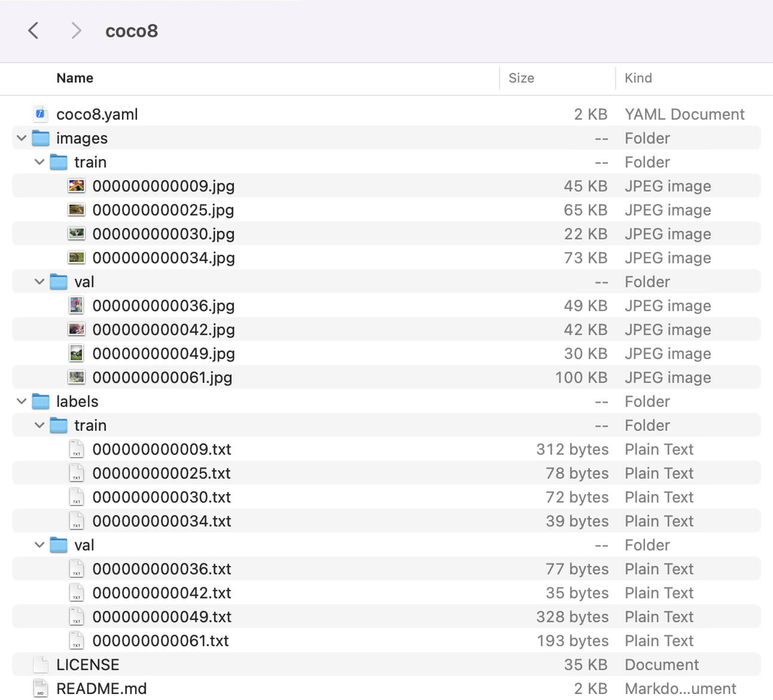Click the 22 KB size value
This screenshot has height=700, width=773.
[585, 234]
